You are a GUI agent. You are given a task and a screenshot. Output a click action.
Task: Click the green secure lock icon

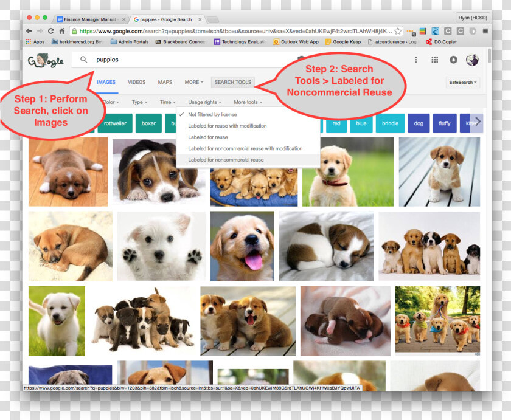(74, 31)
